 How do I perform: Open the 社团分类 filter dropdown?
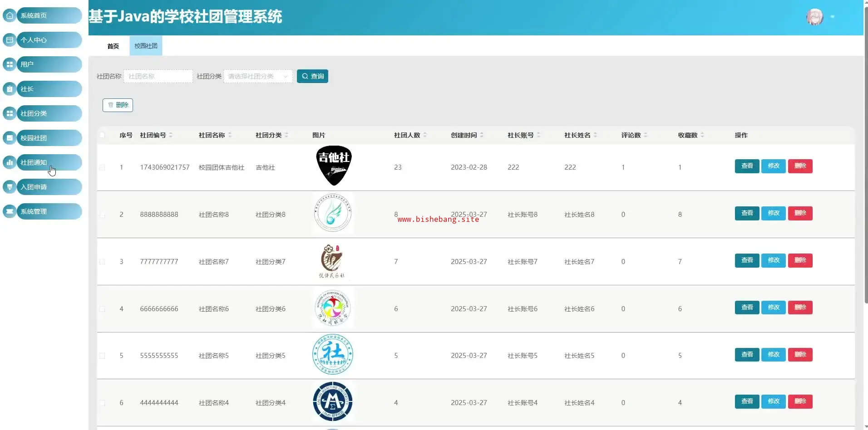coord(258,76)
